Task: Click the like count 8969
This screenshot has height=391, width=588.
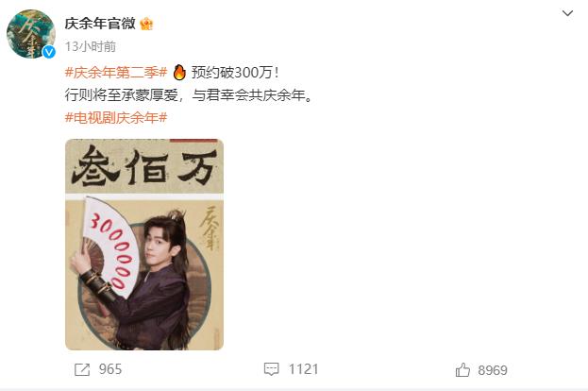Action: coord(493,370)
